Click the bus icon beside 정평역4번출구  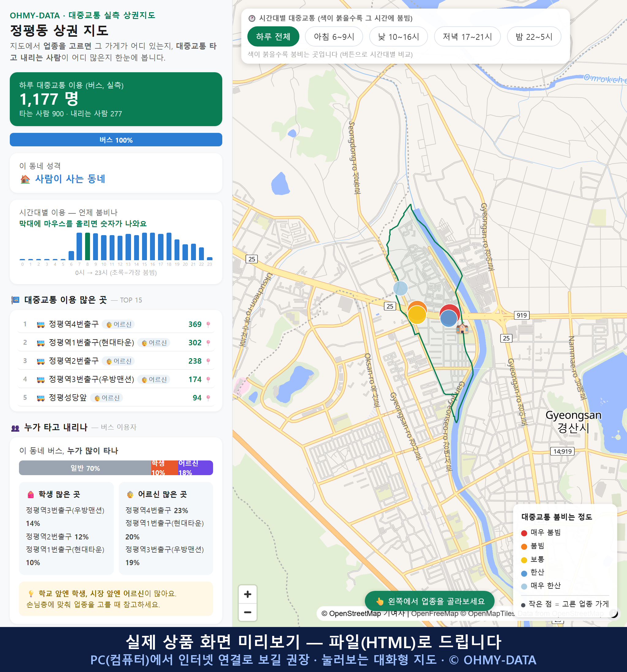[x=40, y=325]
